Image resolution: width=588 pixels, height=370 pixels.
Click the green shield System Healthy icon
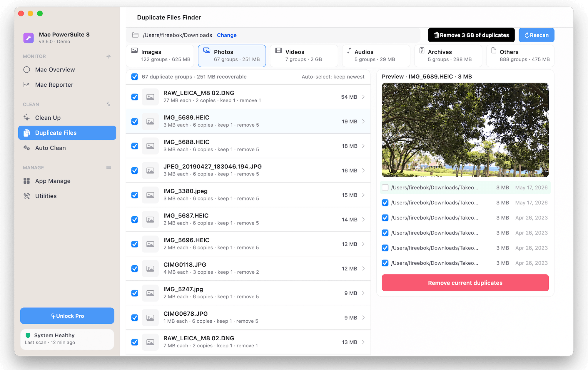pyautogui.click(x=28, y=335)
